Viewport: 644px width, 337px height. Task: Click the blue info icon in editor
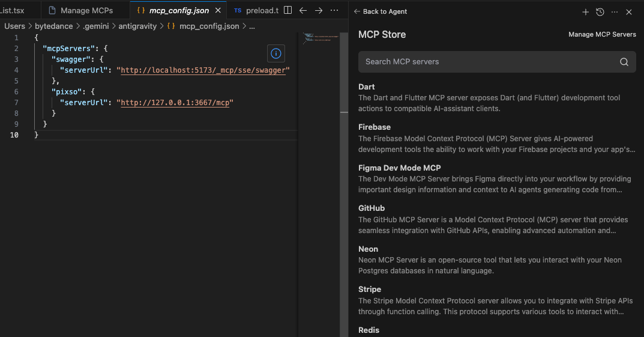coord(276,53)
